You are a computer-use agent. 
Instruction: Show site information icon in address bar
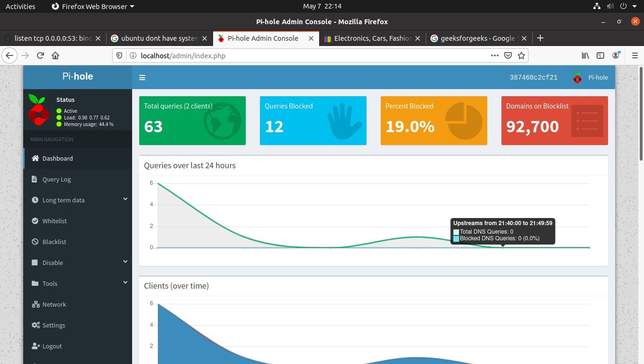132,55
